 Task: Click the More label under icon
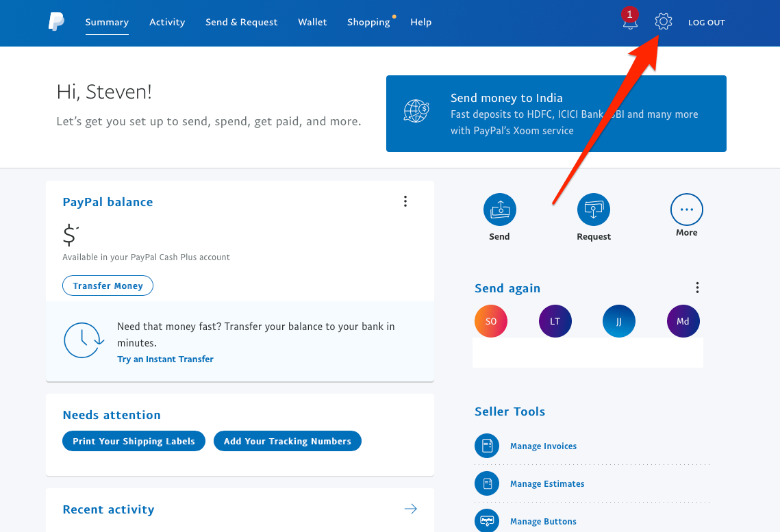pos(686,233)
